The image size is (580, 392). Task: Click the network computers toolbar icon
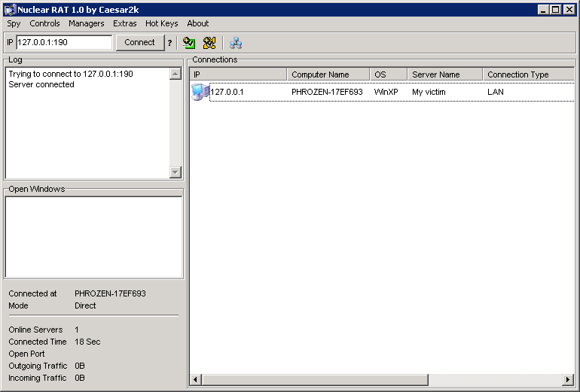point(236,43)
